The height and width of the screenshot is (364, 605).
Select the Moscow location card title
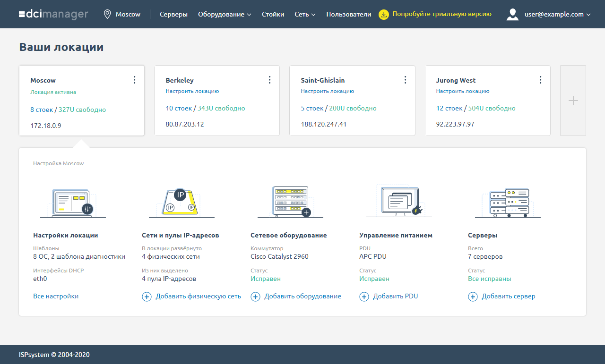(x=43, y=80)
